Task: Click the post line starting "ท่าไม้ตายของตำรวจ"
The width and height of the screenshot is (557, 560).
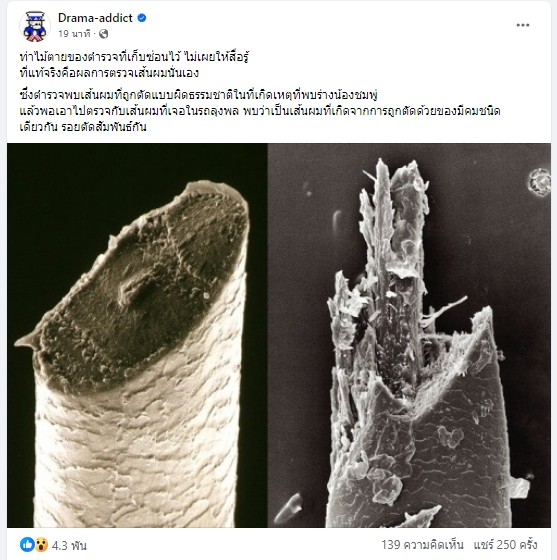Action: point(134,57)
